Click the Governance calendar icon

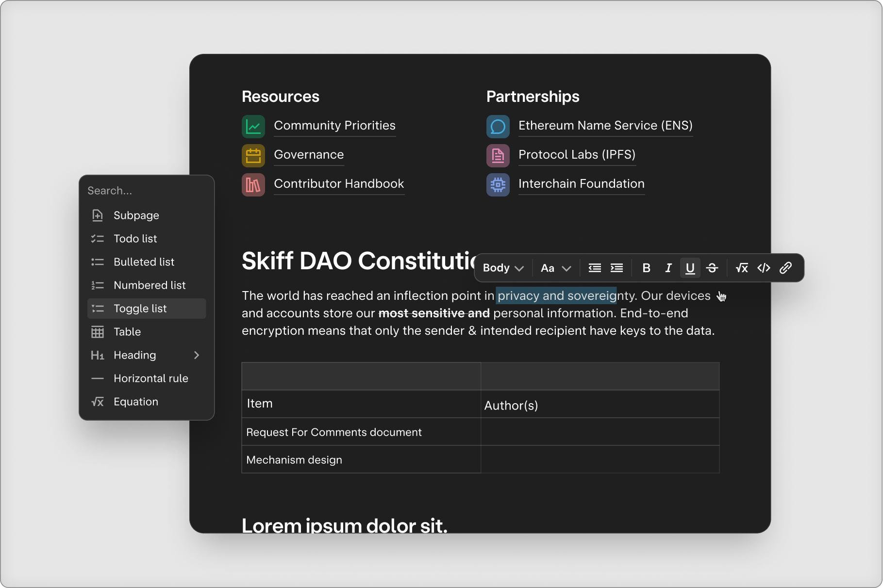point(253,155)
